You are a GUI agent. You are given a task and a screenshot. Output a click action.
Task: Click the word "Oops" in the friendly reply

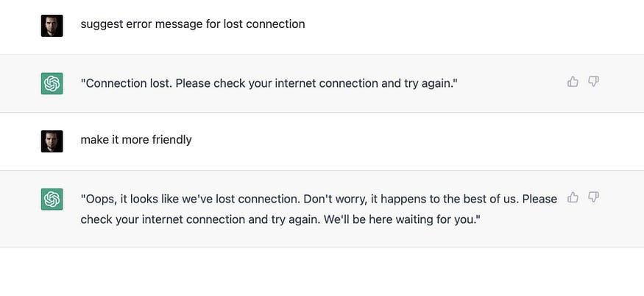coord(97,200)
